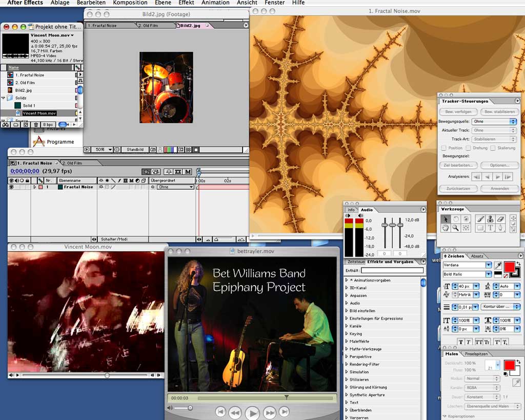The image size is (525, 420).
Task: Expand the Stilisieren effects category
Action: (x=347, y=379)
